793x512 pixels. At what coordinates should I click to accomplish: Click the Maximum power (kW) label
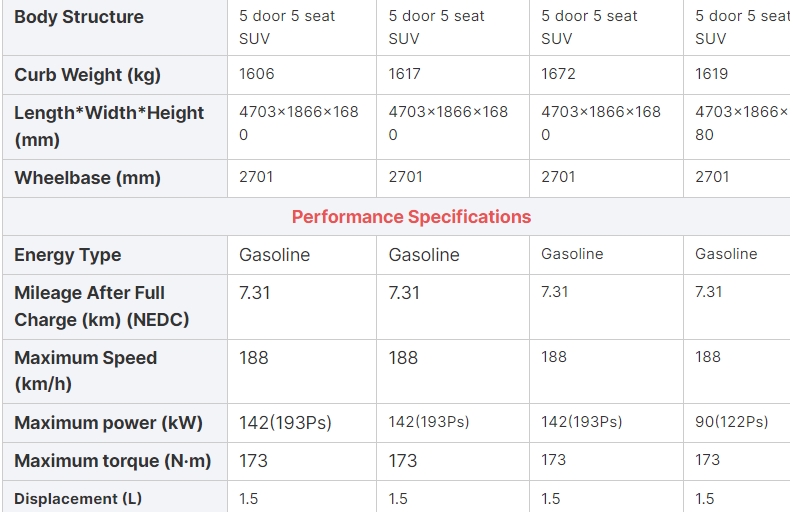coord(108,423)
